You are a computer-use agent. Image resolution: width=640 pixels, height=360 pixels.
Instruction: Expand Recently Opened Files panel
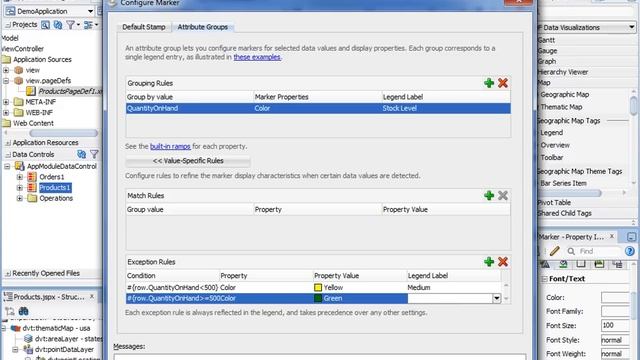(x=8, y=273)
